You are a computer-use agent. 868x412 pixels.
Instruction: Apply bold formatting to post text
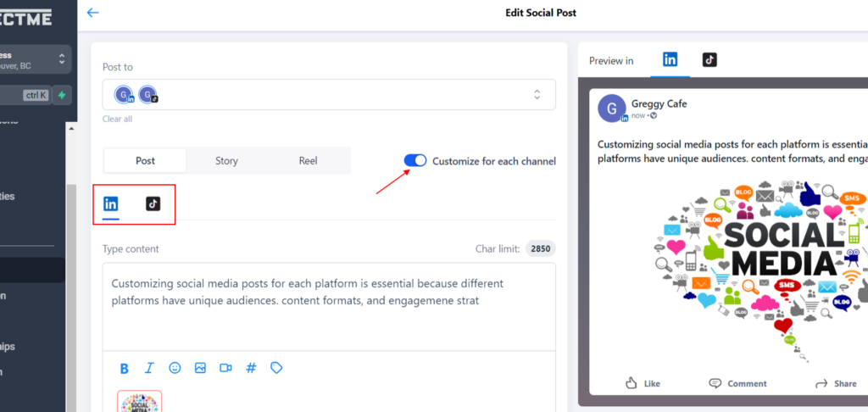pyautogui.click(x=125, y=368)
